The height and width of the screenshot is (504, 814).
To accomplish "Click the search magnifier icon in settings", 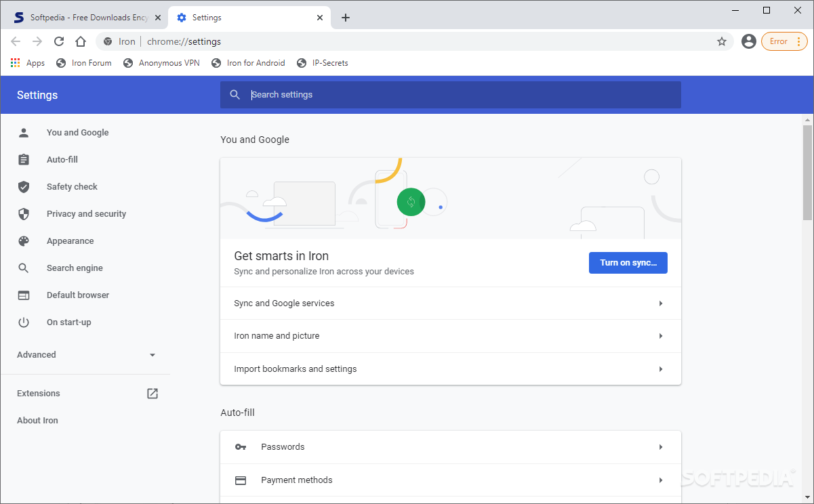I will 235,95.
